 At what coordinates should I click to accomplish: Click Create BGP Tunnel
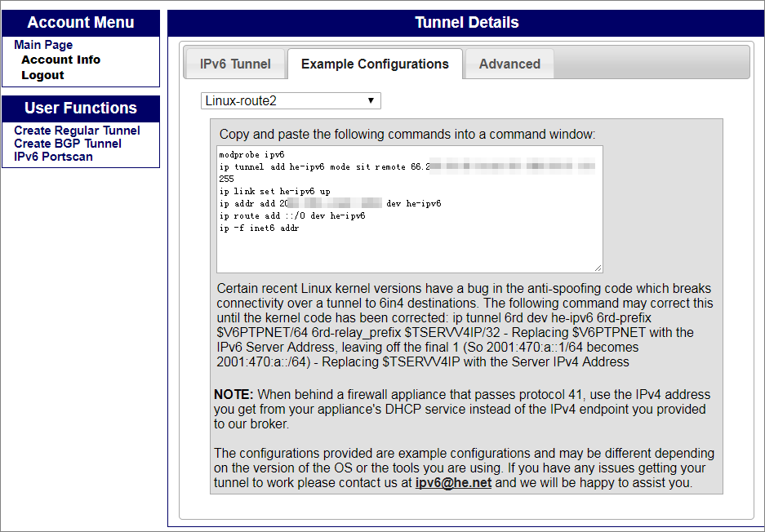(68, 144)
